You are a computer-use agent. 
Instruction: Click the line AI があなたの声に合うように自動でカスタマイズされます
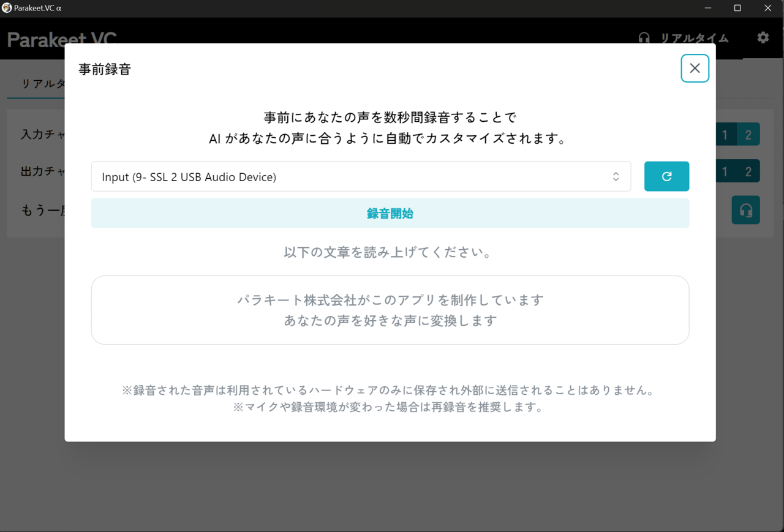coord(388,139)
